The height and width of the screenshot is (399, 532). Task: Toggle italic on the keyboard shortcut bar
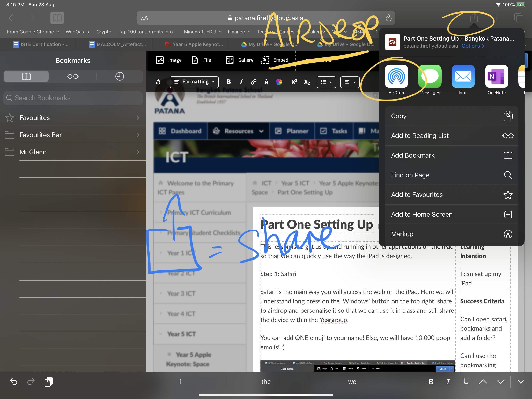(x=448, y=382)
